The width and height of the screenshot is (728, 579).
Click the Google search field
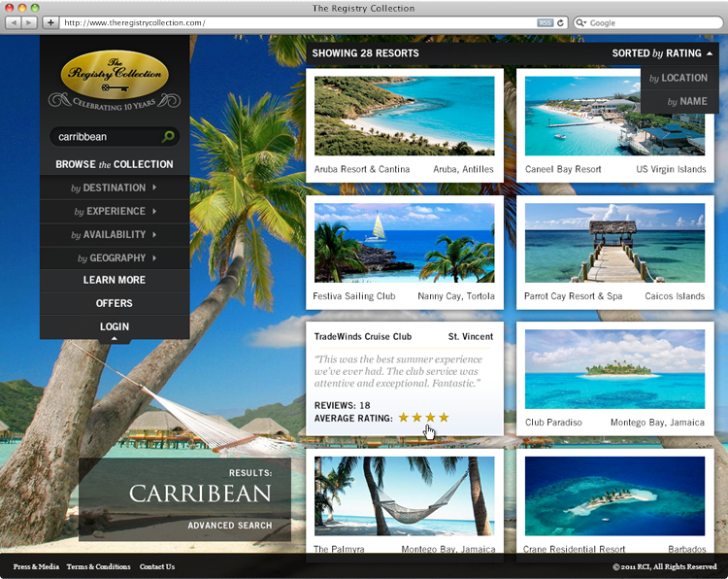coord(648,22)
